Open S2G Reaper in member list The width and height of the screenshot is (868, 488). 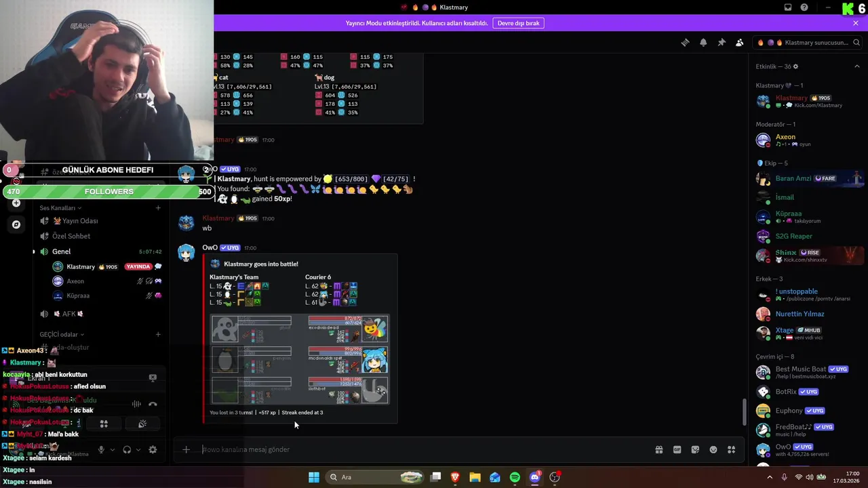click(808, 237)
